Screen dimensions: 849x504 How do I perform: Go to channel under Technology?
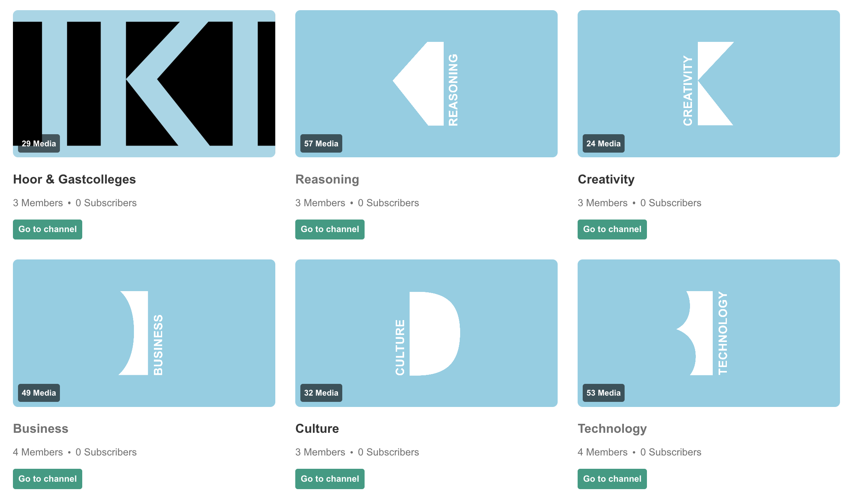pos(612,479)
